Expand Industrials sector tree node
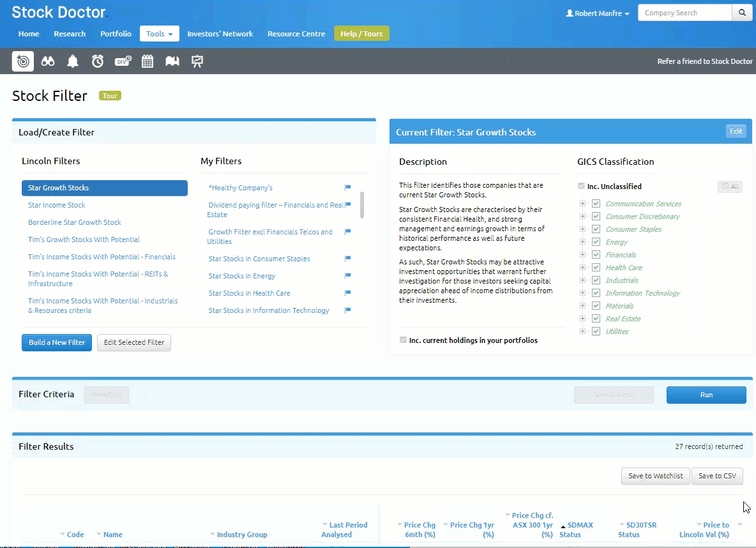Image resolution: width=756 pixels, height=548 pixels. [x=582, y=280]
